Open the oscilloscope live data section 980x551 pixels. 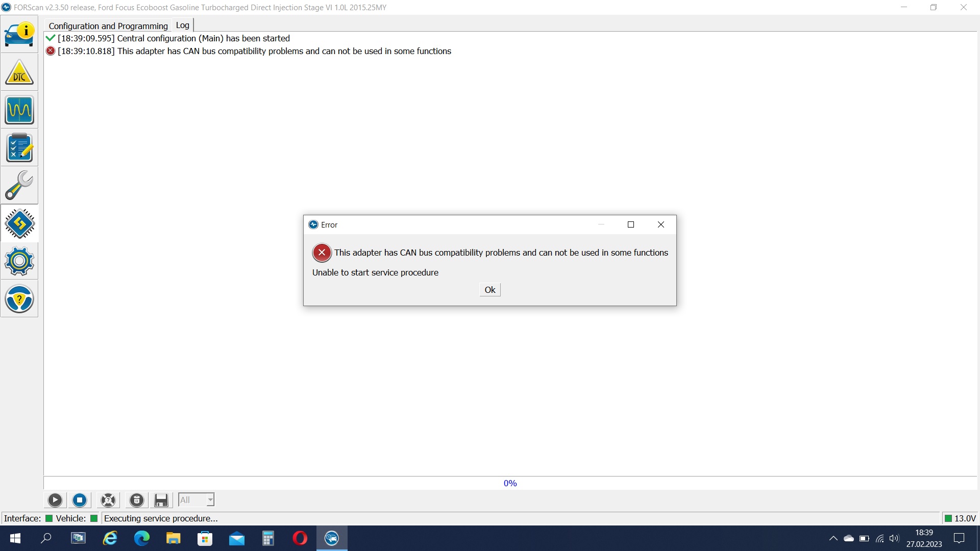click(x=19, y=110)
